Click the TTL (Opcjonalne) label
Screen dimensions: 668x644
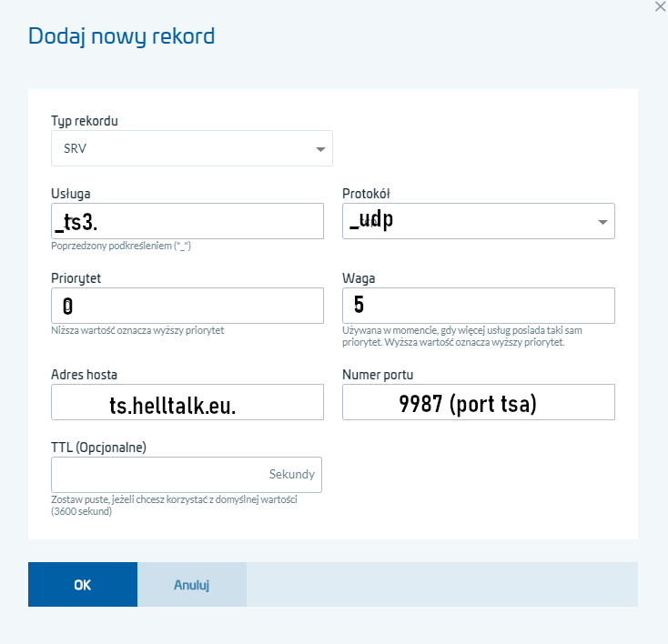pos(98,448)
